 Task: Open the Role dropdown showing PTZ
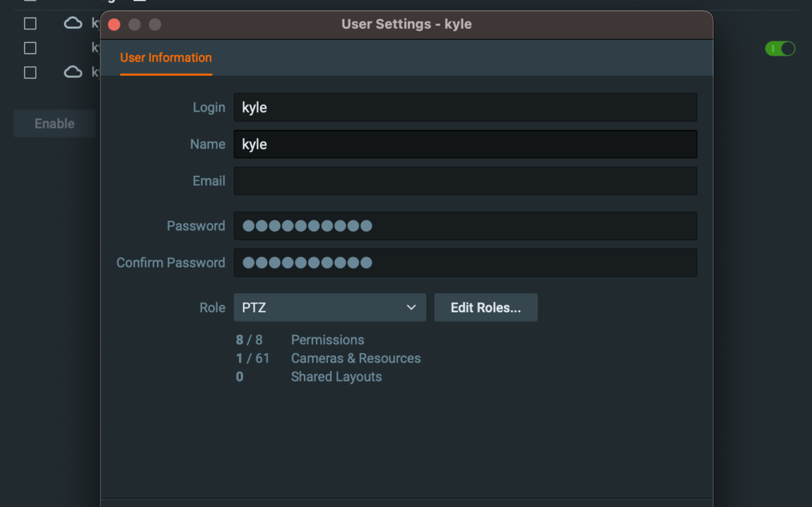(330, 307)
